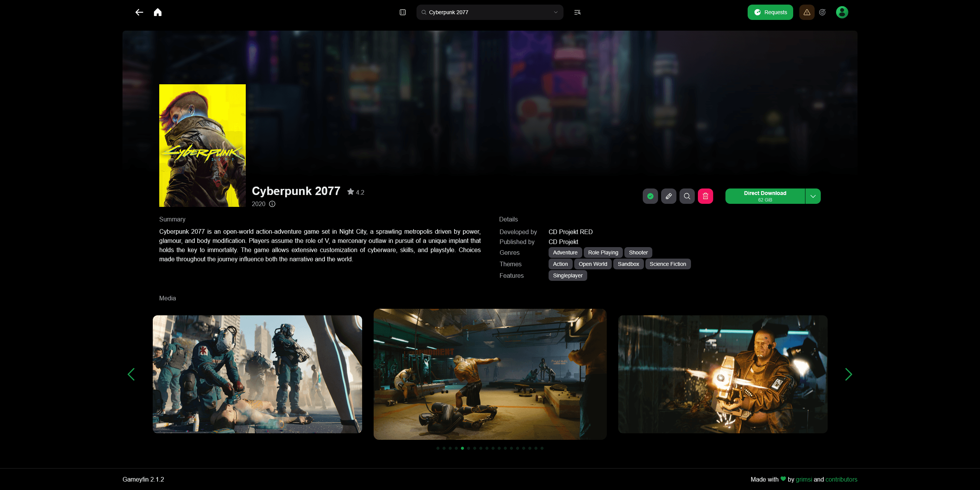
Task: Open the advanced search filter icon
Action: tap(577, 12)
